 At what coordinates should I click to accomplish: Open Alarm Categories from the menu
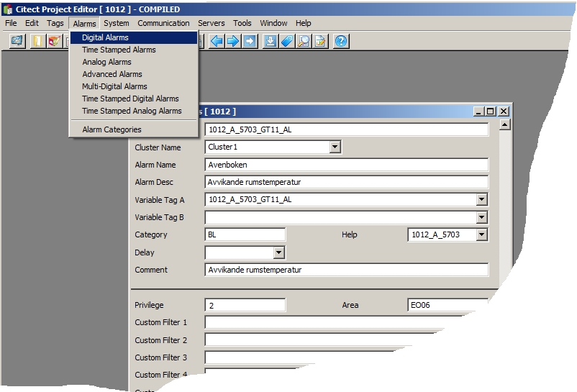[x=134, y=129]
